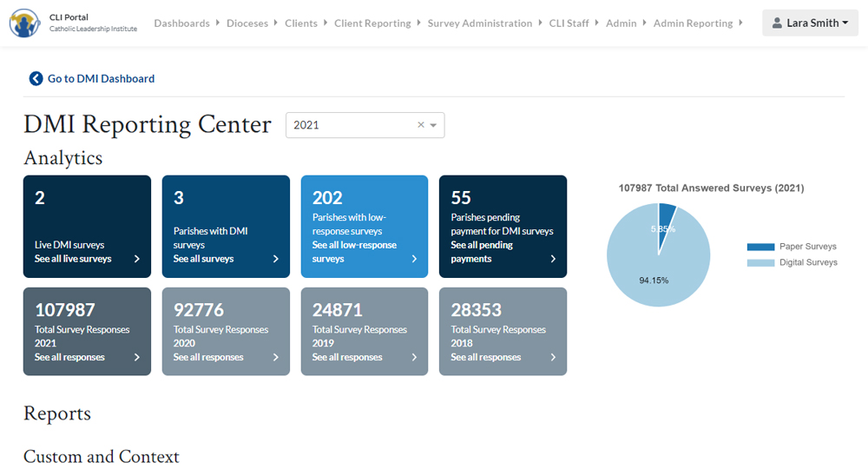Click the arrow on low-response surveys card
Image resolution: width=868 pixels, height=469 pixels.
tap(414, 259)
